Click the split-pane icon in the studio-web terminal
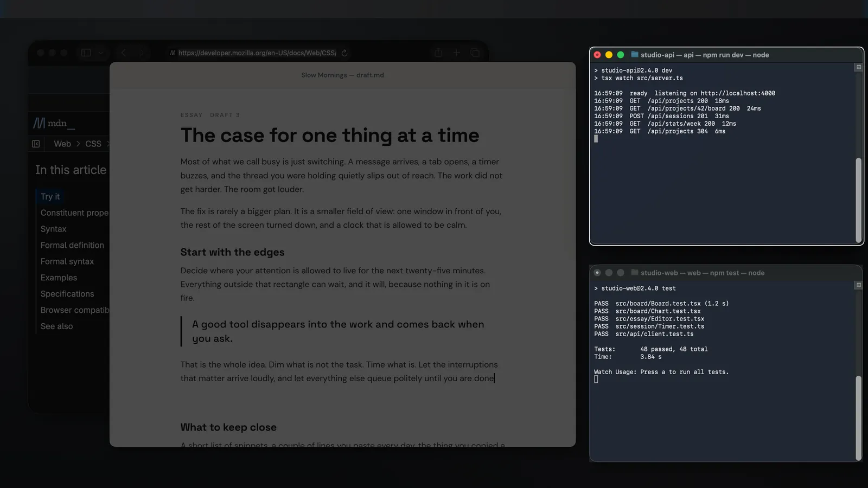Screen dimensions: 868x488 (x=858, y=285)
